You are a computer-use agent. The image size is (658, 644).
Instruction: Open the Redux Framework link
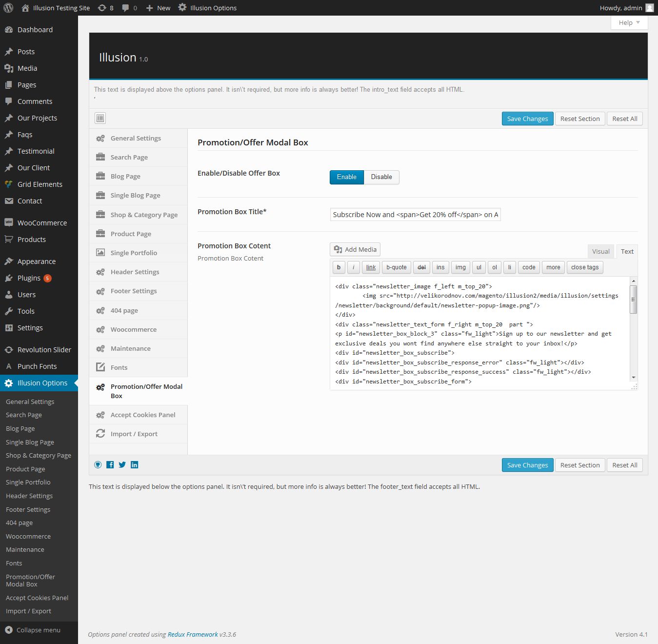click(x=193, y=634)
